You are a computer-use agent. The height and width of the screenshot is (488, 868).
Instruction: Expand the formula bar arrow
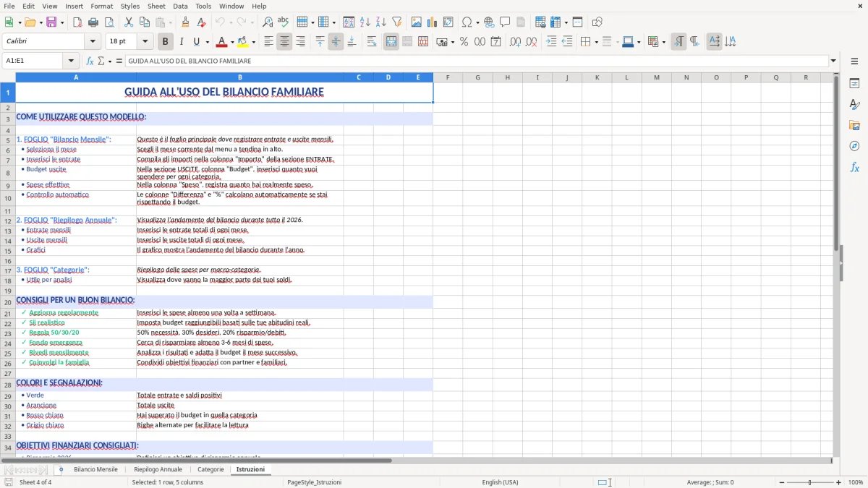tap(834, 61)
